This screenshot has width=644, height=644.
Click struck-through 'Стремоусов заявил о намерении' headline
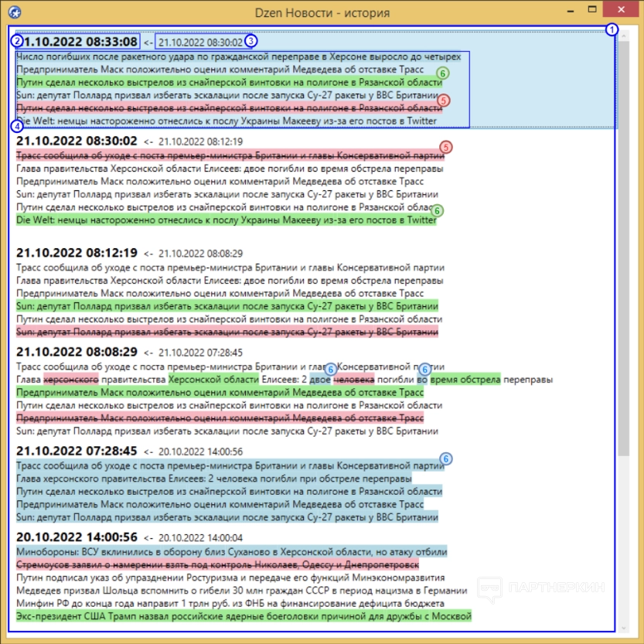point(217,564)
